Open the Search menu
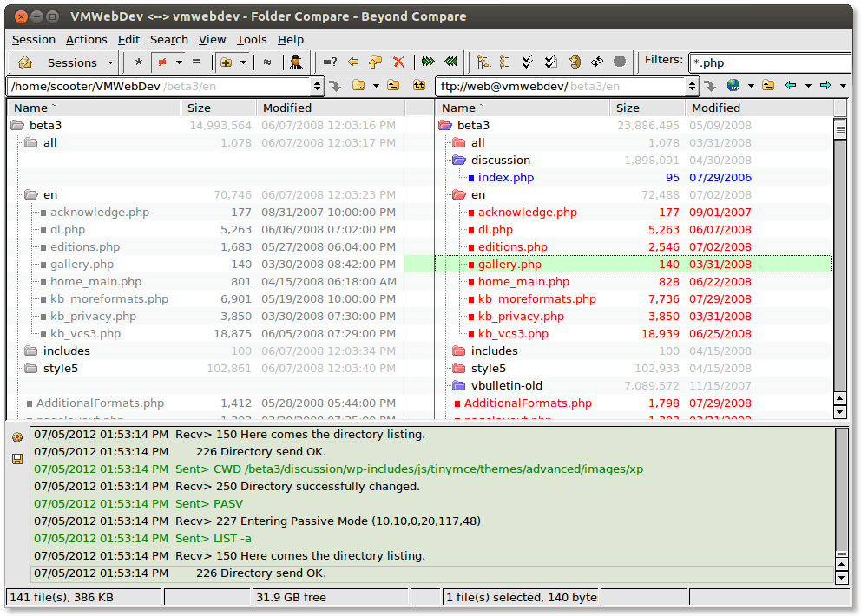The width and height of the screenshot is (861, 616). coord(169,40)
